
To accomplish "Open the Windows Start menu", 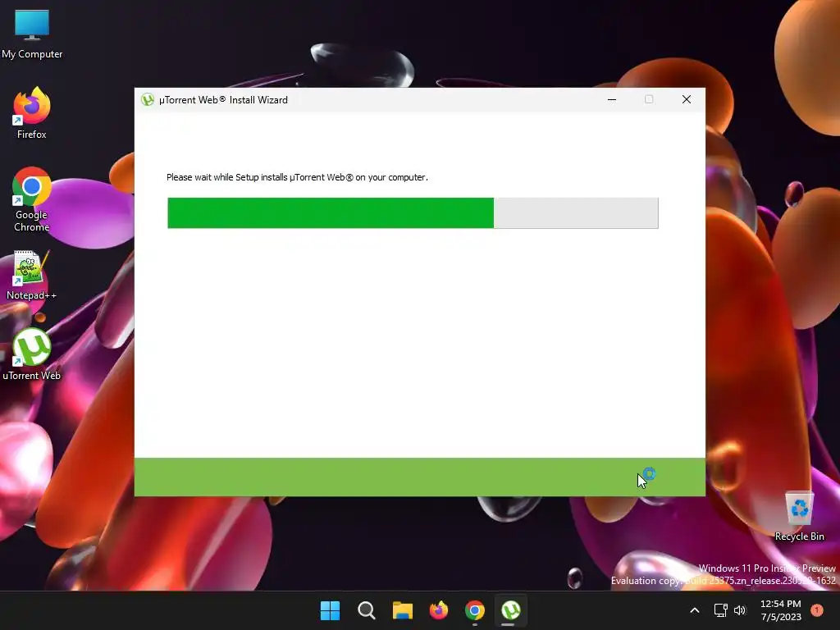I will 330,610.
